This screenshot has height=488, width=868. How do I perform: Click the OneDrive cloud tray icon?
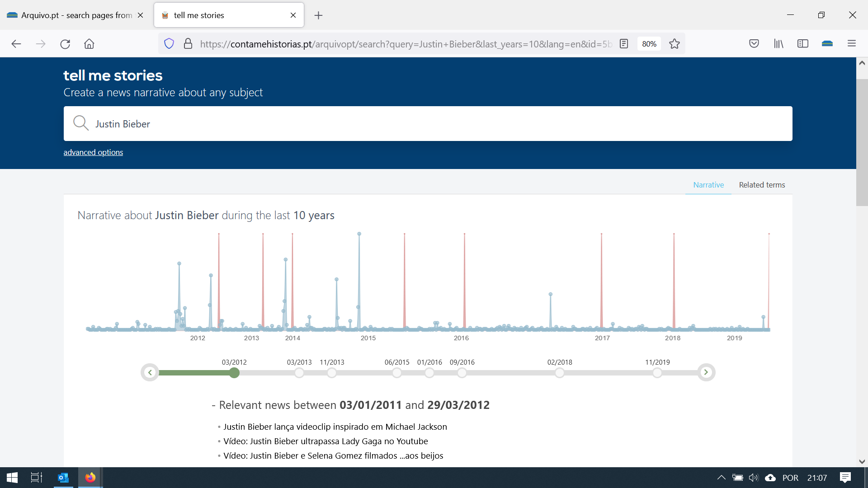tap(770, 478)
